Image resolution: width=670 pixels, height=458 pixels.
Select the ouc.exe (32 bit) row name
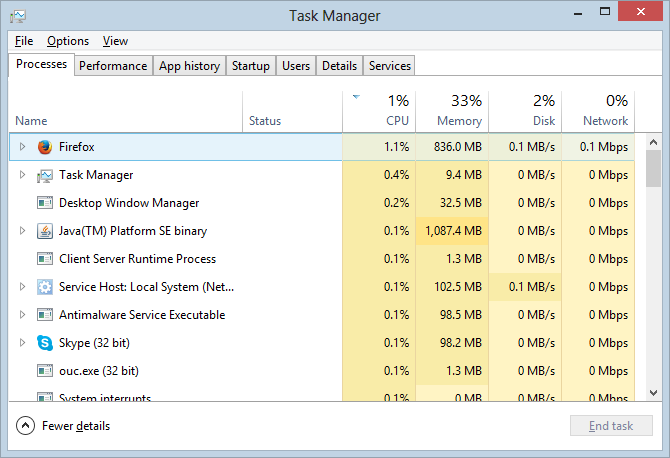coord(99,371)
